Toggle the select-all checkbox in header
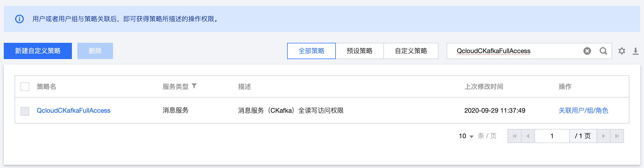This screenshot has height=168, width=644. tap(25, 87)
